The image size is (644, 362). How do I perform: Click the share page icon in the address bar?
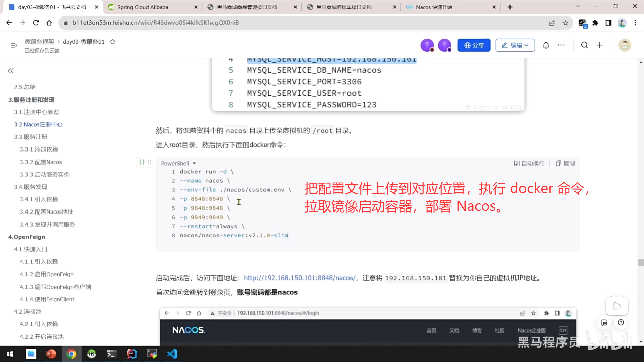pyautogui.click(x=552, y=23)
